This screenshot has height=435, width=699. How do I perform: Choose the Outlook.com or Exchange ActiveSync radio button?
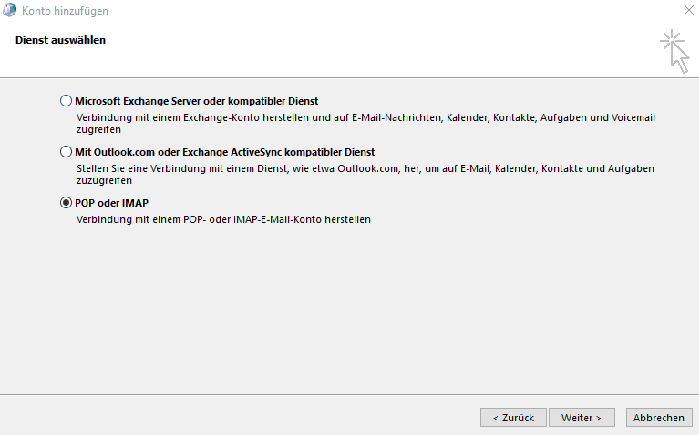tap(66, 152)
